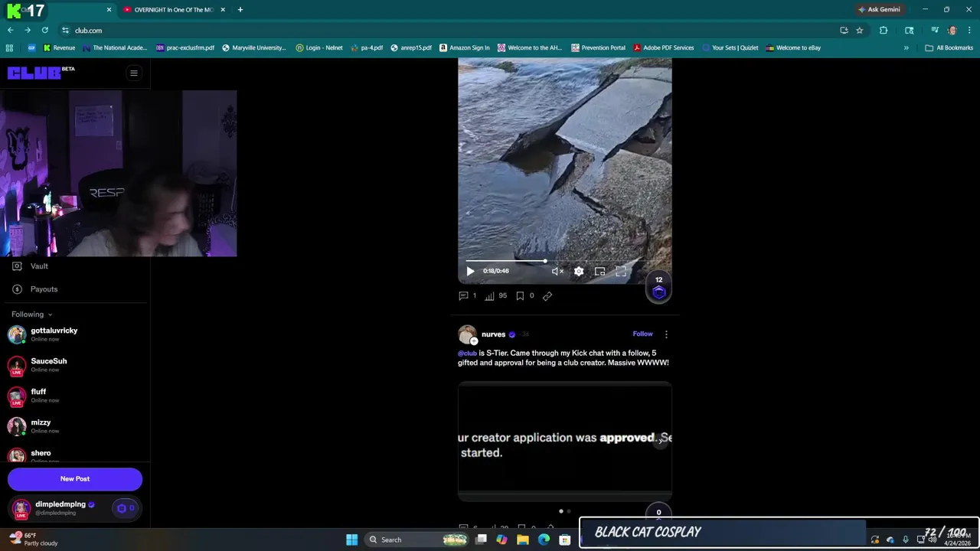The height and width of the screenshot is (551, 980).
Task: Go to next image in nurves post
Action: [x=660, y=442]
